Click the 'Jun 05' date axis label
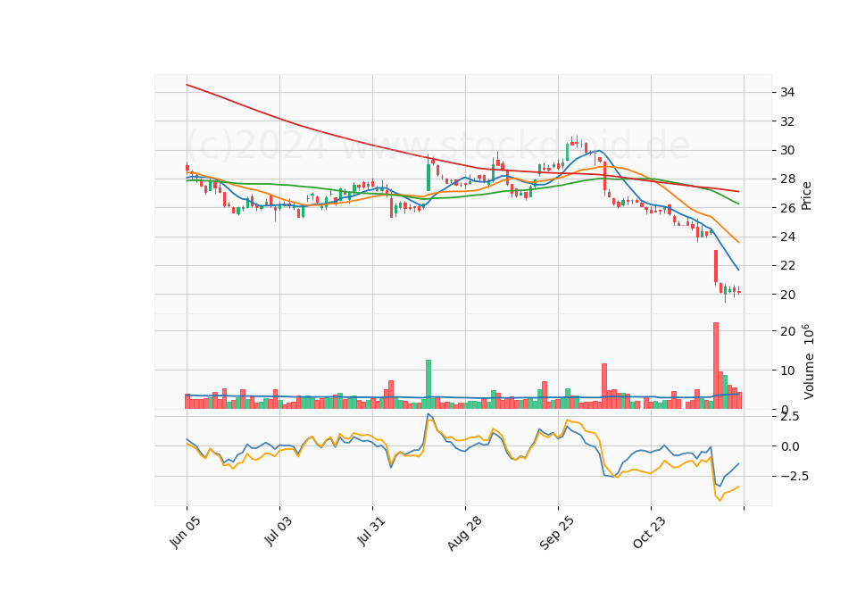857x616 pixels. pos(186,532)
